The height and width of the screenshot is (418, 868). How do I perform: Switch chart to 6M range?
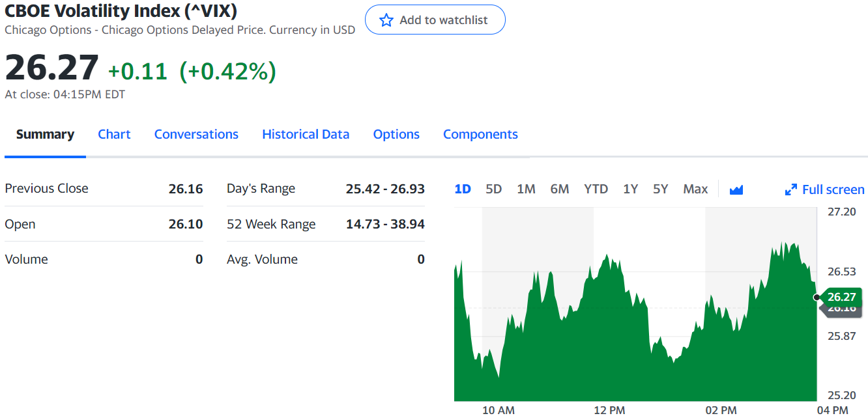560,189
